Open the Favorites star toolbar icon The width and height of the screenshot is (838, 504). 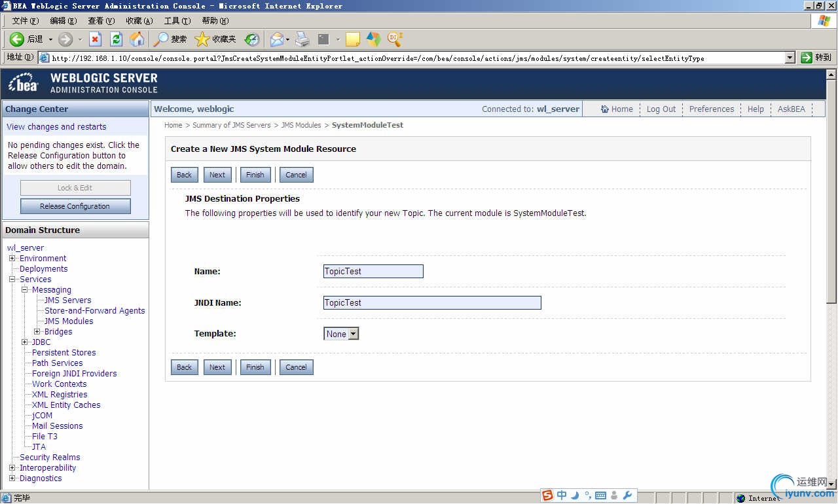point(202,39)
